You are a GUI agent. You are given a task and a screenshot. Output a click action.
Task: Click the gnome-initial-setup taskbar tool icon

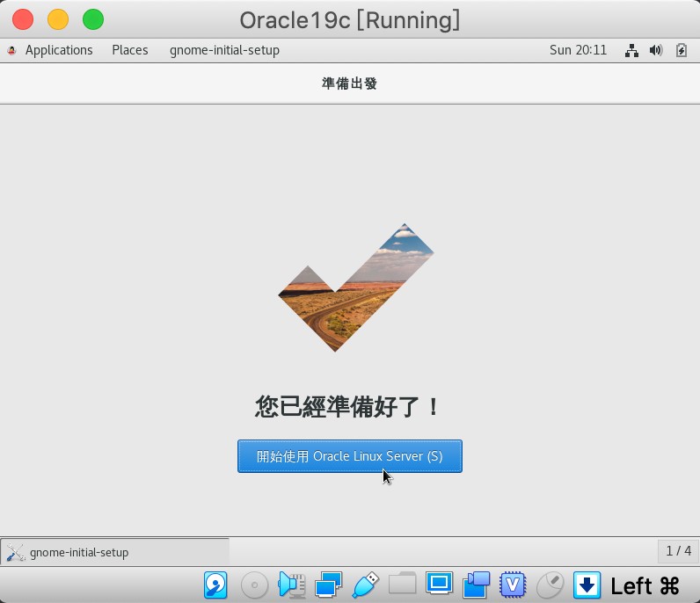16,553
